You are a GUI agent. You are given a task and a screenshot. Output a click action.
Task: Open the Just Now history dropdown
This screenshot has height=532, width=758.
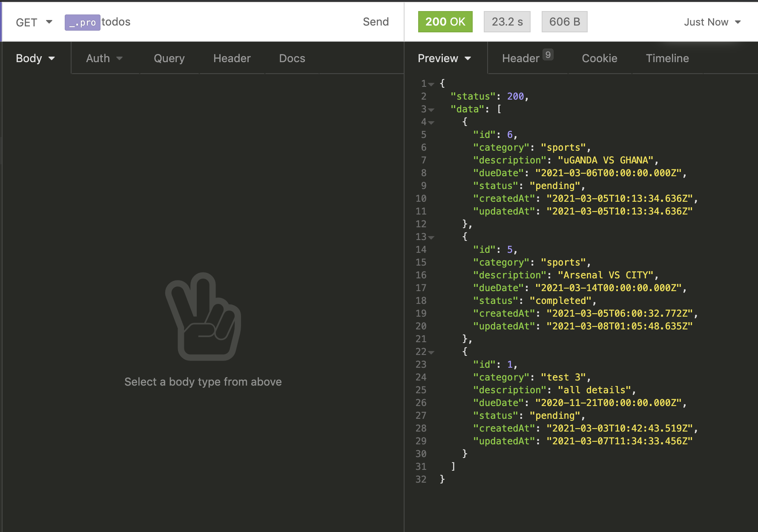pos(712,22)
